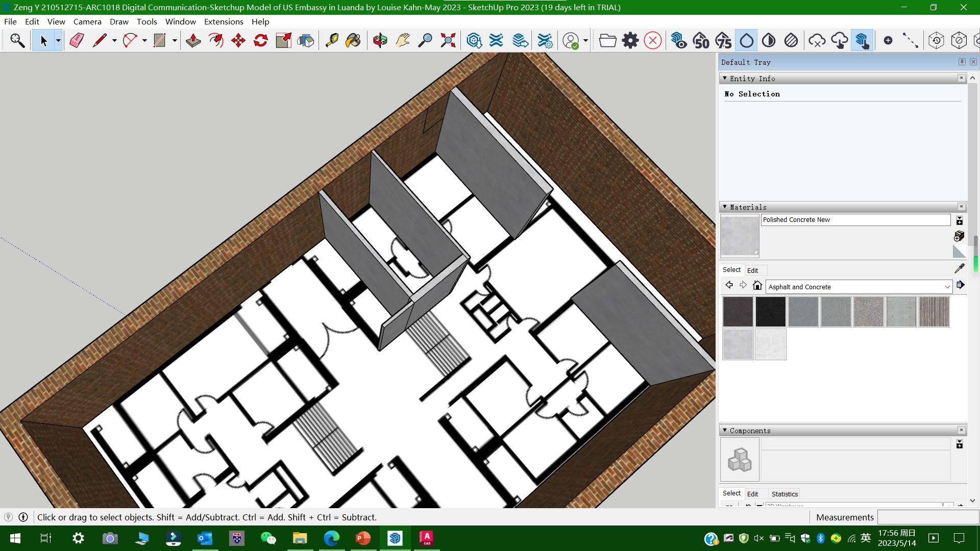Select the Push/Pull tool

coord(193,41)
